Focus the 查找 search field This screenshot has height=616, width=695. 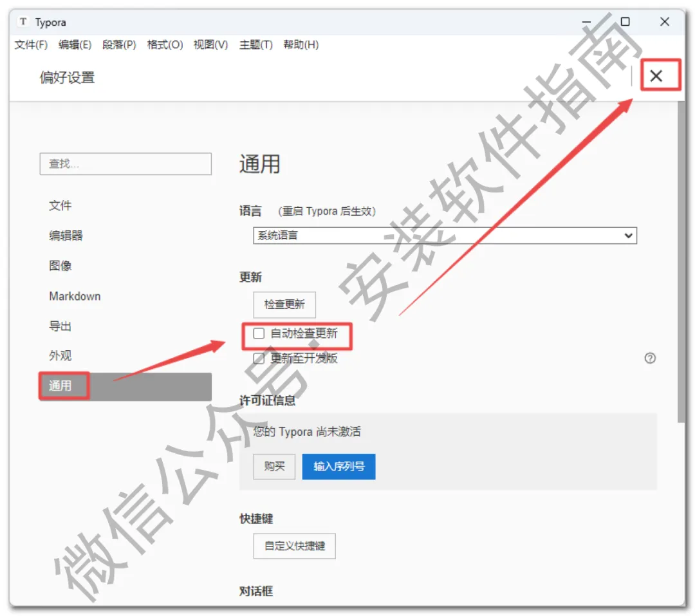click(x=125, y=164)
